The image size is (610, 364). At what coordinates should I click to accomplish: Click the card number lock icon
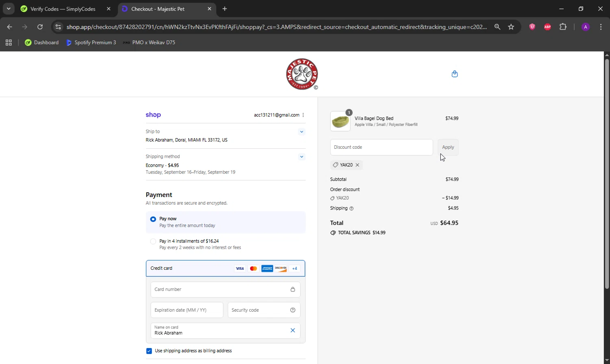(x=293, y=289)
